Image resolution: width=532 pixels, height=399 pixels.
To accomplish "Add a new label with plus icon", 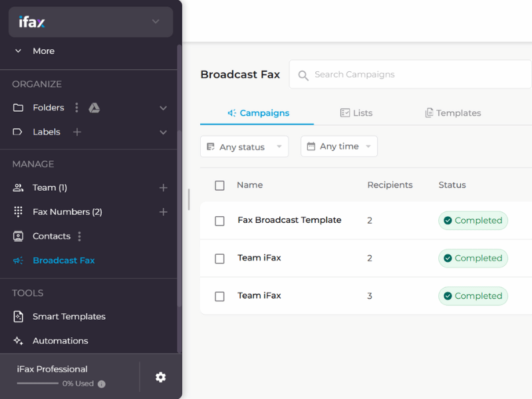I will click(x=77, y=132).
